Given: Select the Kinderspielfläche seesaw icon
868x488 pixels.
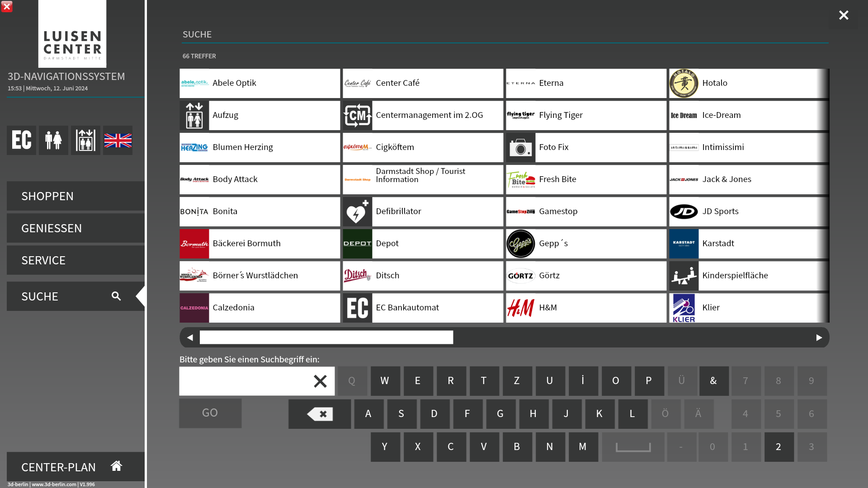Looking at the screenshot, I should [684, 276].
